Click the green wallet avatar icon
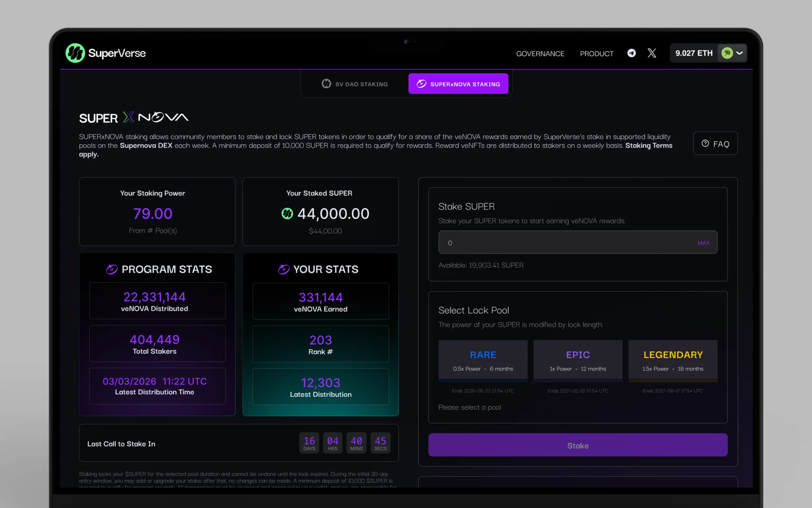Screen dimensions: 812x508 point(727,53)
